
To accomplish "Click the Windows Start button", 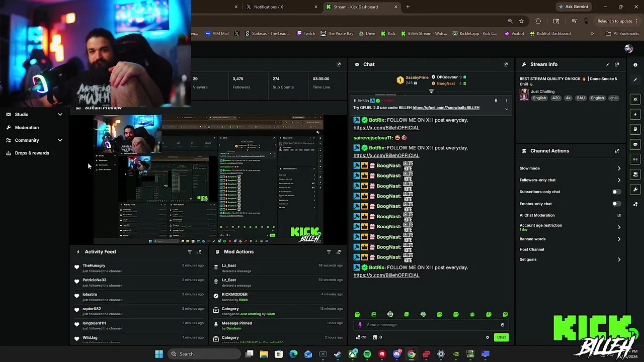I will 159,354.
